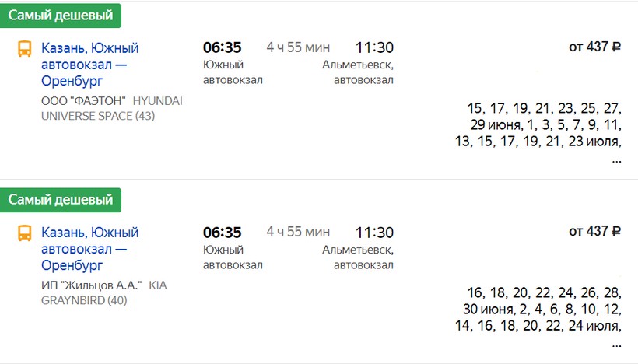This screenshot has width=638, height=364.
Task: Click the "от 437 ₽" price on the Жильцов trip
Action: 594,231
